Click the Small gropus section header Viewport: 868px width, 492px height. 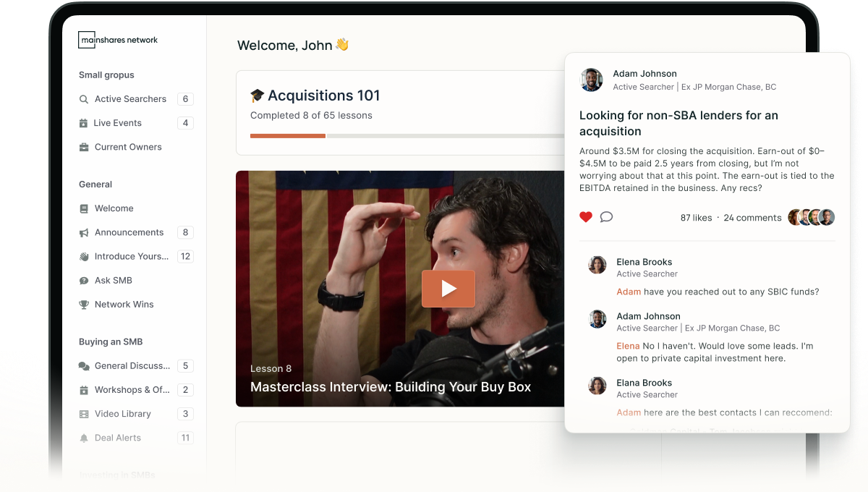[106, 75]
